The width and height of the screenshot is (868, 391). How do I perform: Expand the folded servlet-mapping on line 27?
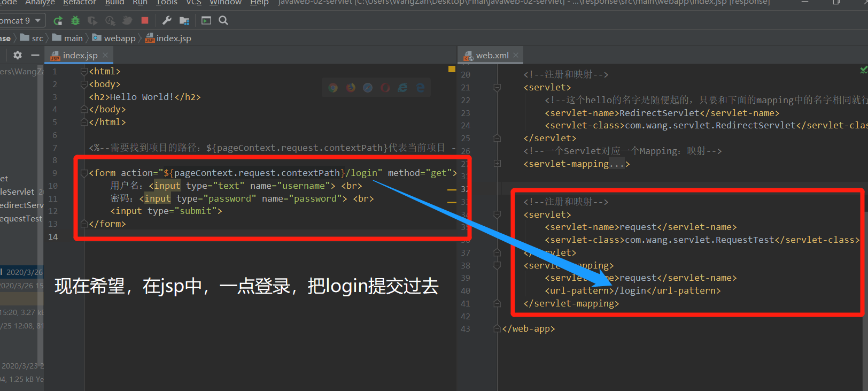pyautogui.click(x=497, y=164)
